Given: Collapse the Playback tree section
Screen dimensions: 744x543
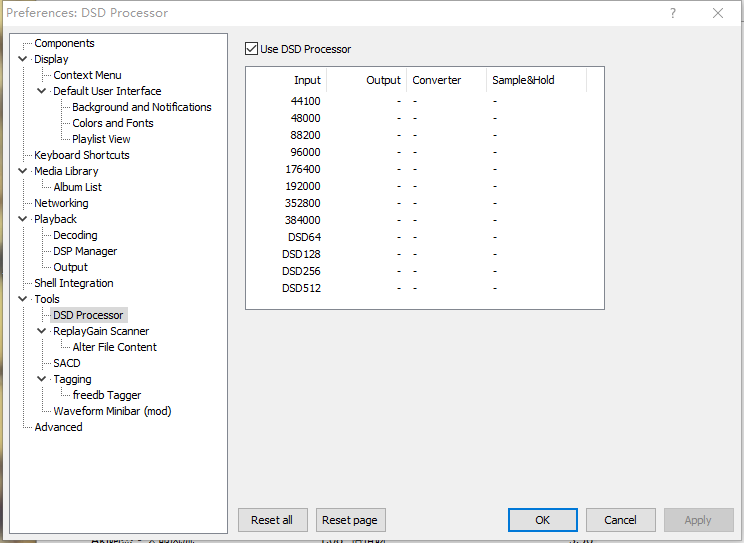Looking at the screenshot, I should [23, 219].
